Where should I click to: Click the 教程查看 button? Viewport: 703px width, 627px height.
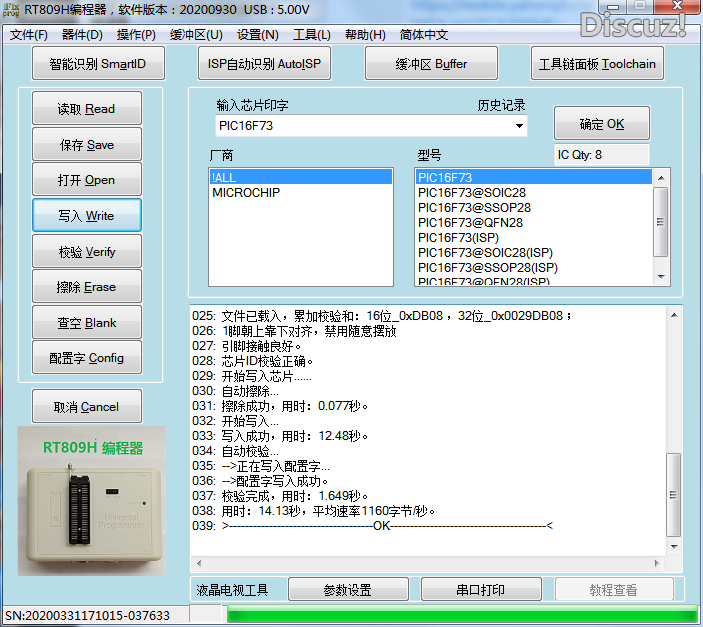point(614,589)
